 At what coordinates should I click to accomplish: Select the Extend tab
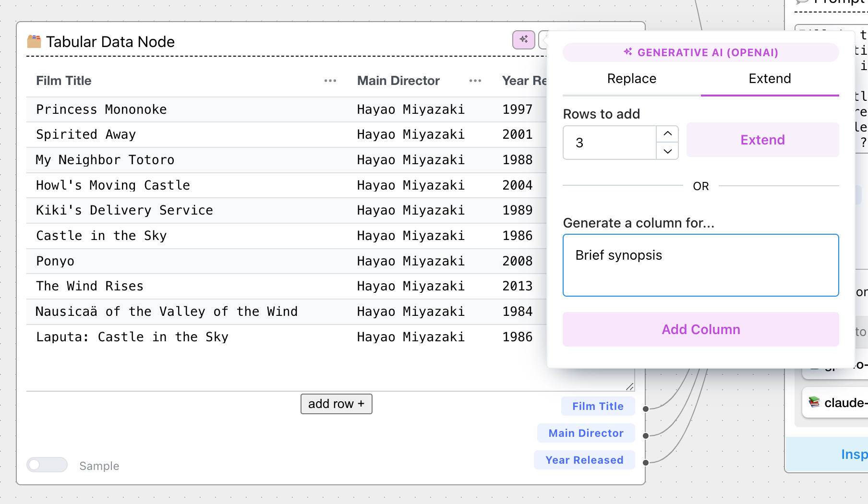coord(770,79)
